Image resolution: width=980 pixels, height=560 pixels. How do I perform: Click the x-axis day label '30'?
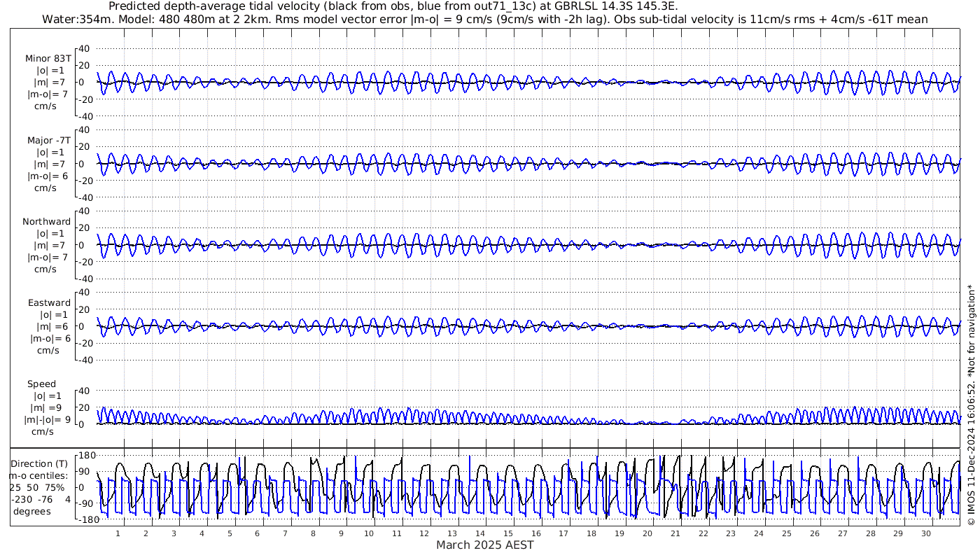[925, 533]
